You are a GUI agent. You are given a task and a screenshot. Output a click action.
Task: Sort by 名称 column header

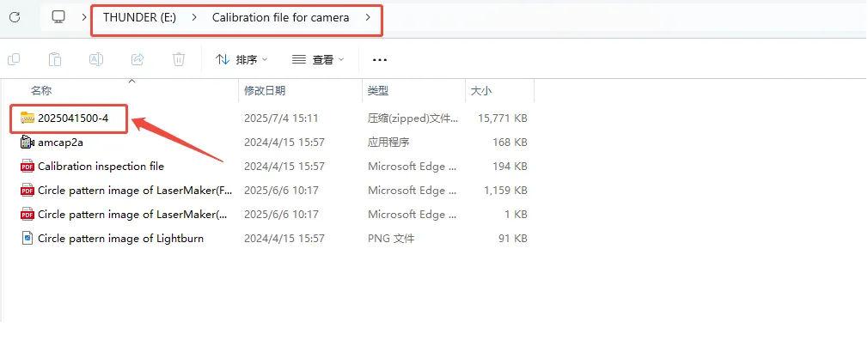41,90
